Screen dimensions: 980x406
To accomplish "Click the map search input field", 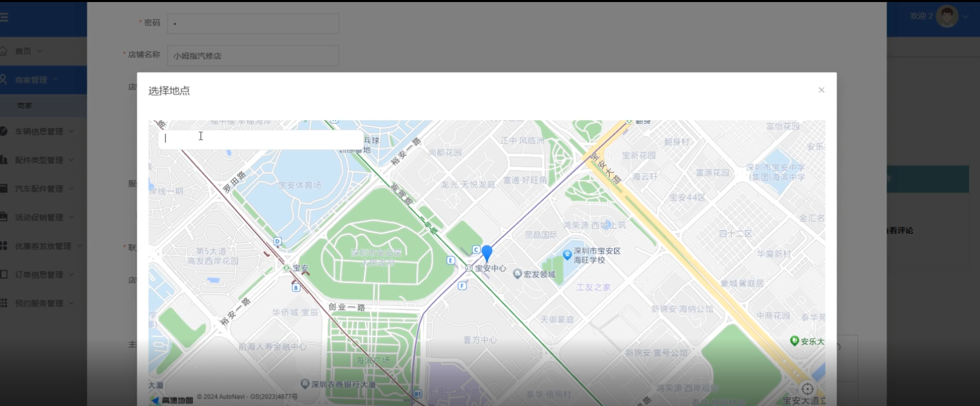I will pos(261,138).
